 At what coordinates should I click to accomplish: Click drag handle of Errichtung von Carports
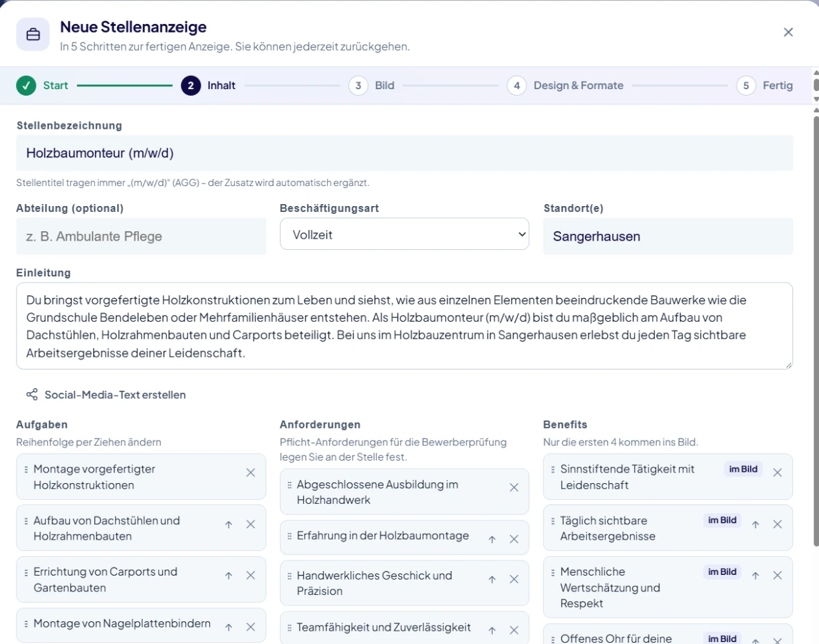(x=26, y=572)
